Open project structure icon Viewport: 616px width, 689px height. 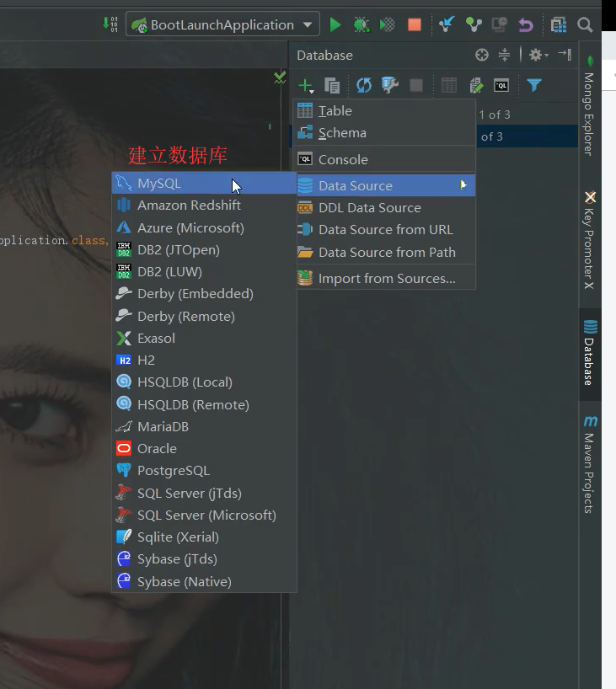click(559, 25)
